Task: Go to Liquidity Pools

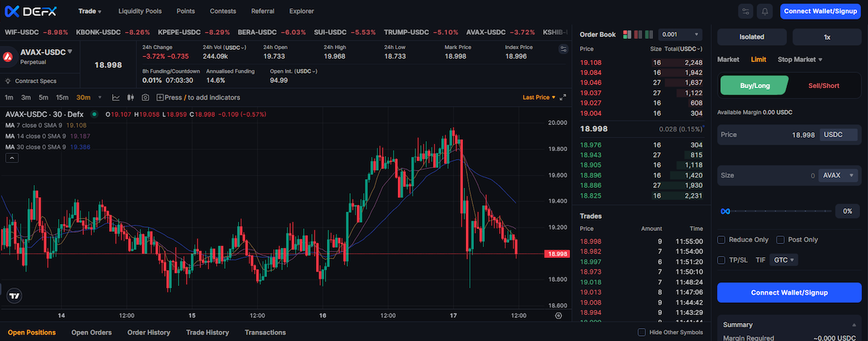Action: coord(140,12)
